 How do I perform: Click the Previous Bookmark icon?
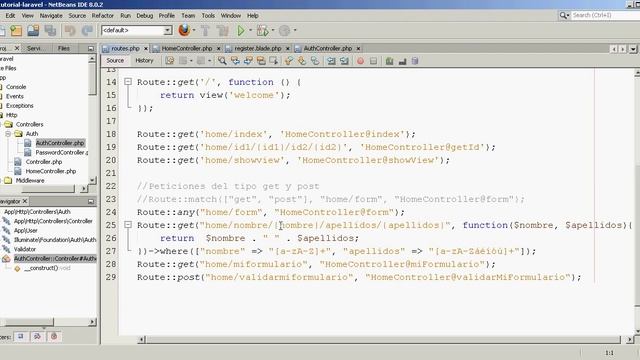coord(289,61)
